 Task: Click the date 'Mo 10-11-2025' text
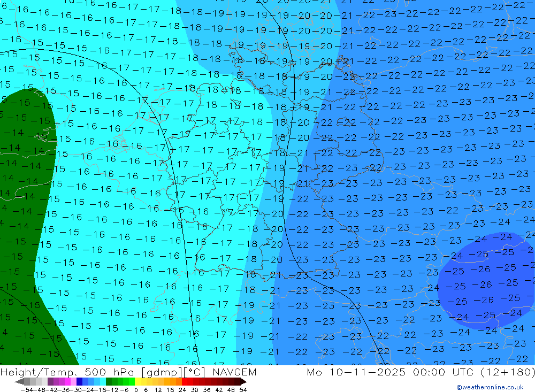(356, 372)
